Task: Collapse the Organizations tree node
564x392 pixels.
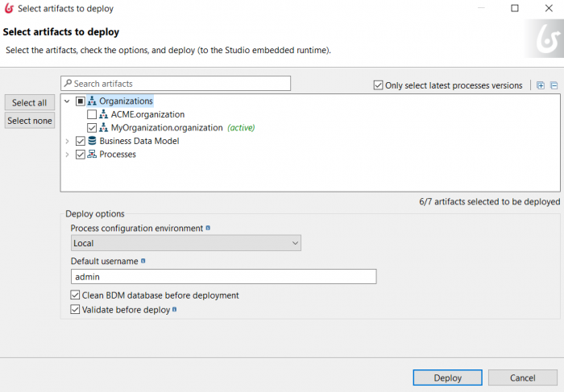Action: (67, 101)
